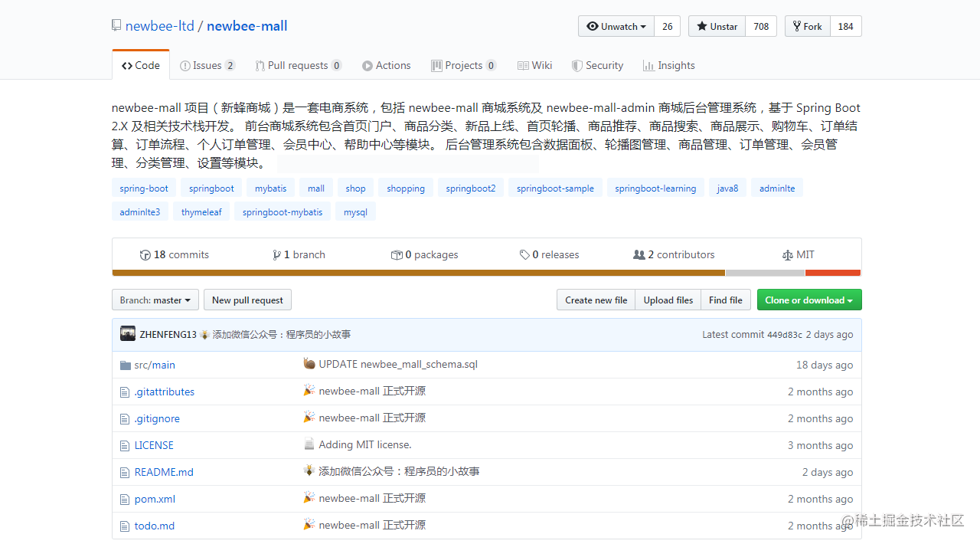The image size is (980, 544).
Task: Open the newbee-mall repository link
Action: point(247,25)
